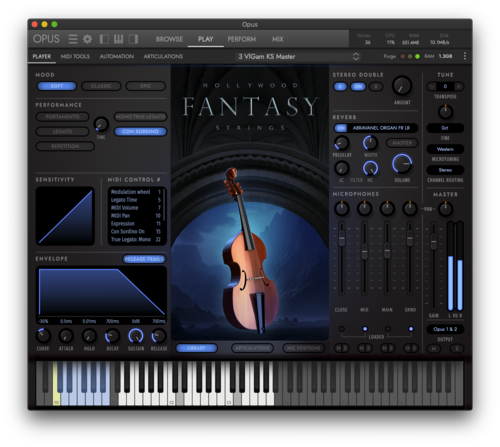The height and width of the screenshot is (447, 500).
Task: Click the reverb Volume knob
Action: pyautogui.click(x=402, y=164)
